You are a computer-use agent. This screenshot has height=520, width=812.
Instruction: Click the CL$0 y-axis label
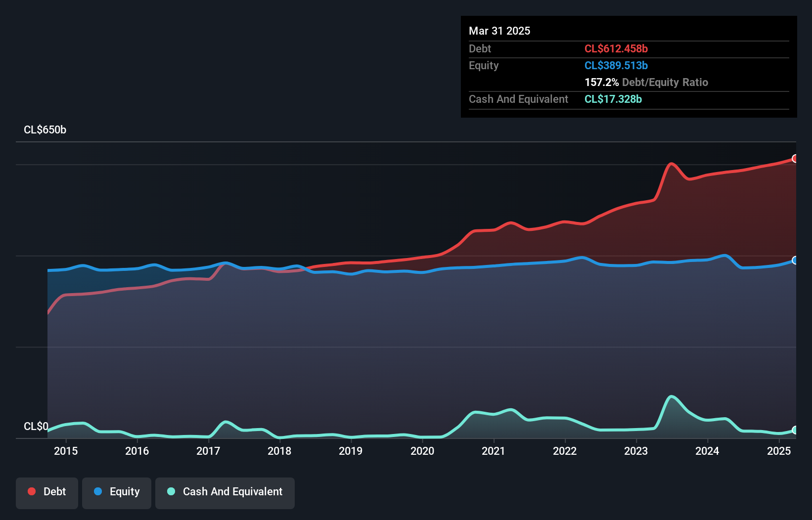pos(36,426)
